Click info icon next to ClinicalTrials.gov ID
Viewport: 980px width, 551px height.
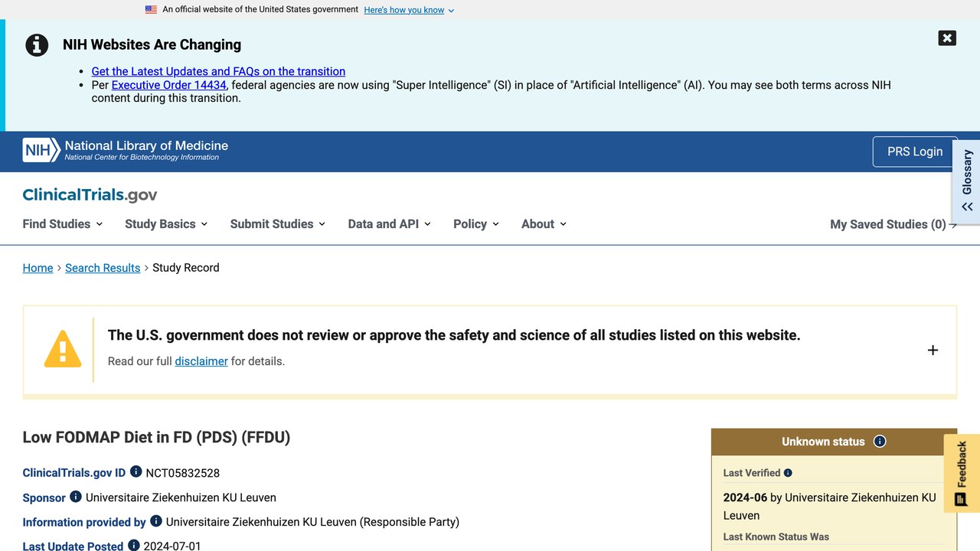point(136,471)
